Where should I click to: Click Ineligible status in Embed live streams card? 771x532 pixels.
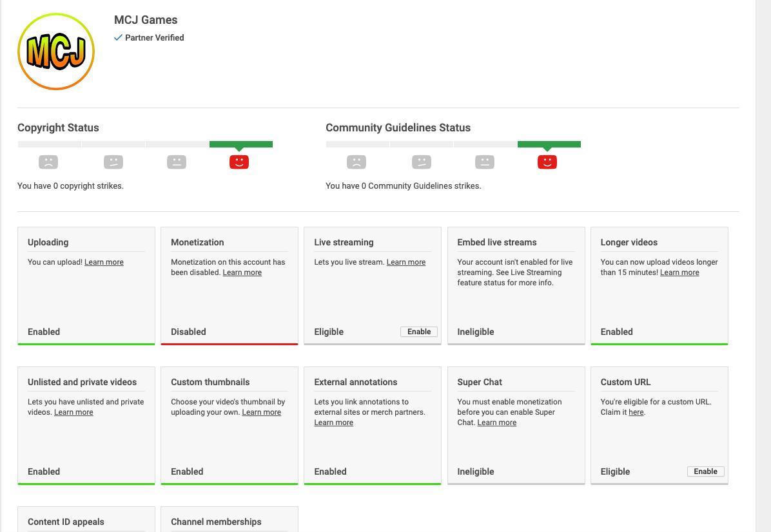click(x=476, y=332)
